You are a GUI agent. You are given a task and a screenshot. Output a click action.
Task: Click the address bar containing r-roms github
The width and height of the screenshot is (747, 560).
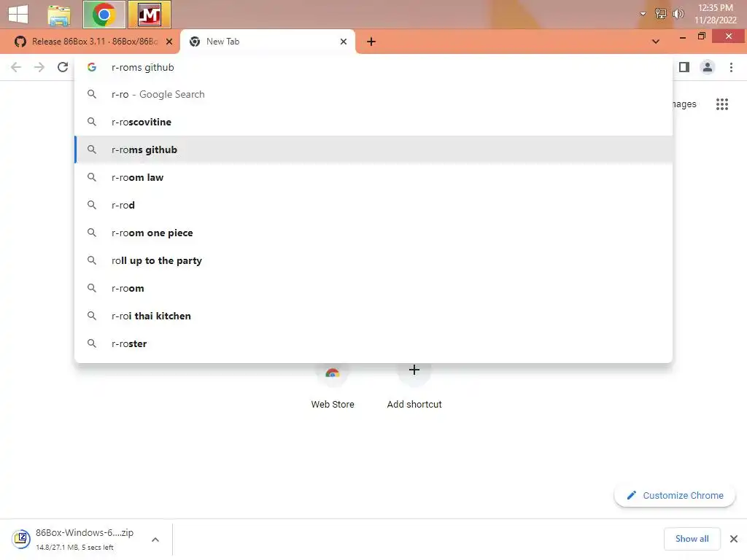pyautogui.click(x=373, y=68)
